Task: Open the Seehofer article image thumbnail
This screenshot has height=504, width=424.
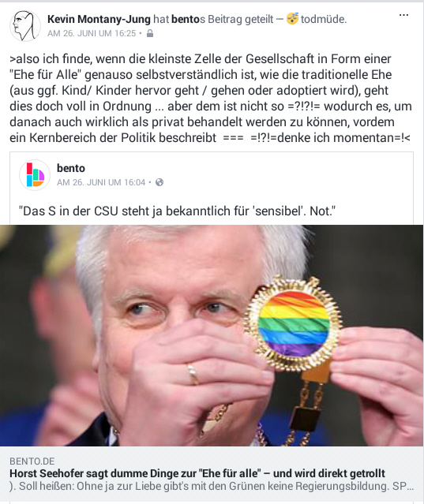Action: [x=212, y=335]
